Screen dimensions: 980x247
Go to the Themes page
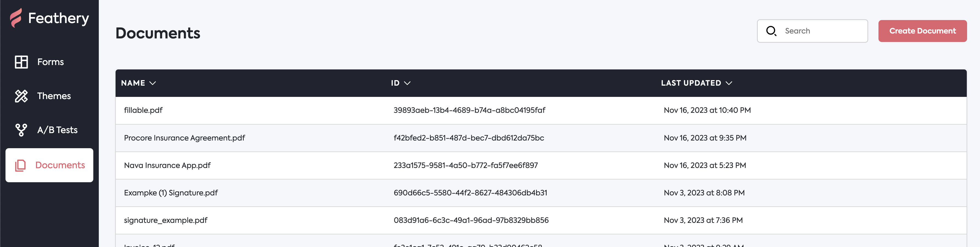point(54,96)
